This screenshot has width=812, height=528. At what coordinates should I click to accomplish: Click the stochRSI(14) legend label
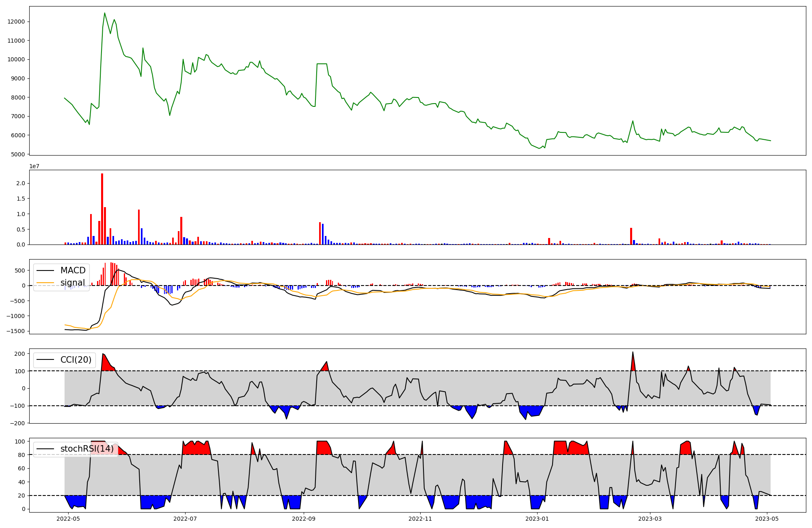[x=86, y=449]
